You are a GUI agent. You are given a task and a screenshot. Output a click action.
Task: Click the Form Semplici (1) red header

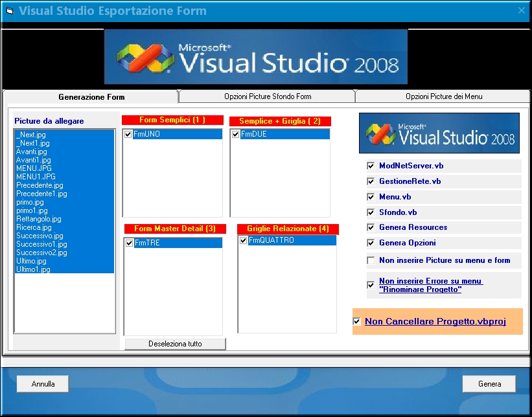[172, 120]
